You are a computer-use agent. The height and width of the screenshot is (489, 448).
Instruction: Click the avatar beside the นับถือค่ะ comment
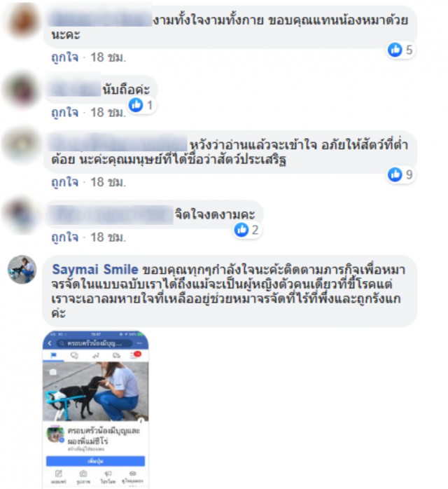pos(22,90)
